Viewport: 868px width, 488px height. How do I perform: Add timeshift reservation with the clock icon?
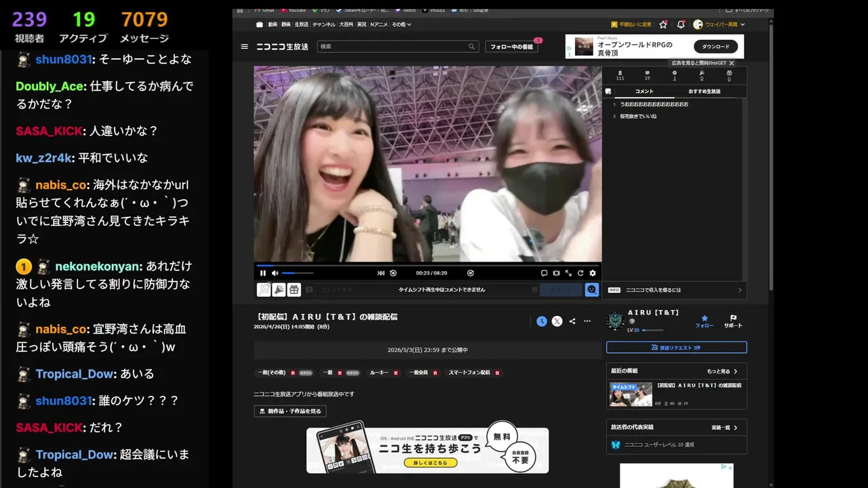[541, 321]
